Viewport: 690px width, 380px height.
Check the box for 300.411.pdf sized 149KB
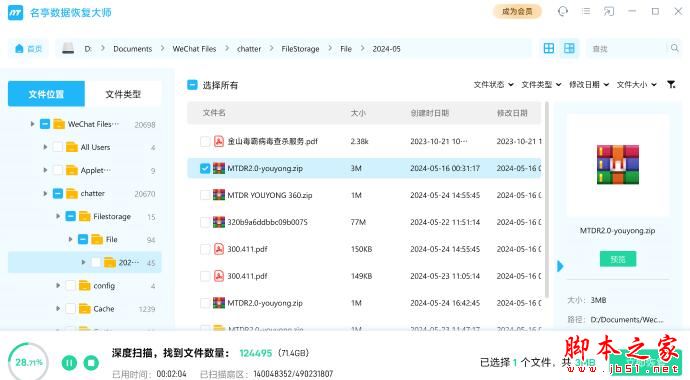(x=205, y=276)
